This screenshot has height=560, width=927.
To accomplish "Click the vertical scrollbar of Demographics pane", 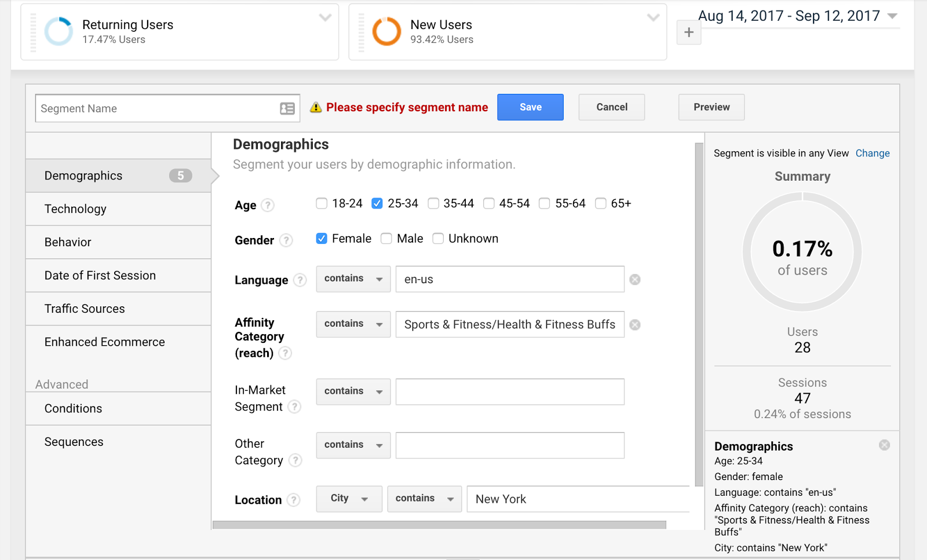I will (x=699, y=314).
